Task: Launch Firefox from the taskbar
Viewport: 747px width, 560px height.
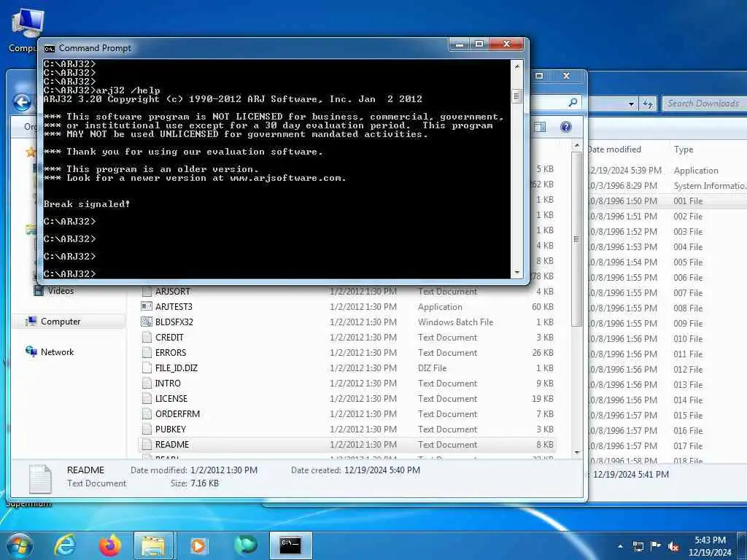Action: [x=109, y=545]
